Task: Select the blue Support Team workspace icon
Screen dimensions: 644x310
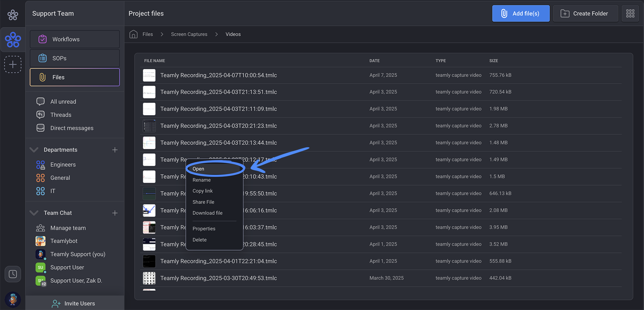Action: point(13,40)
